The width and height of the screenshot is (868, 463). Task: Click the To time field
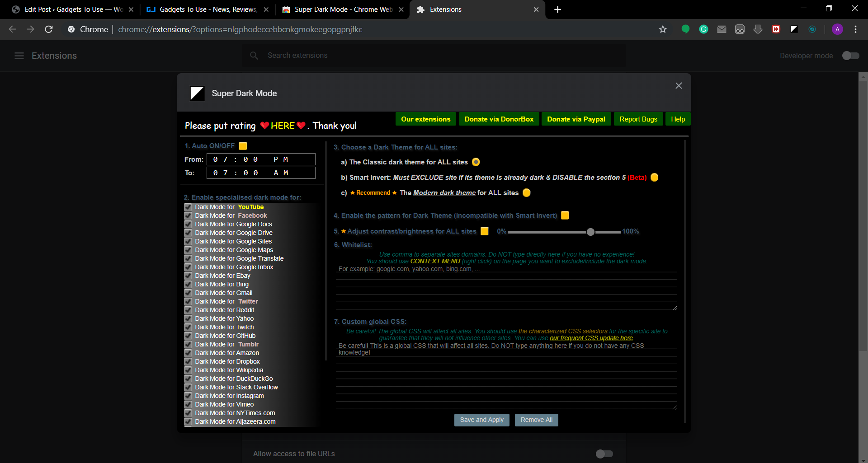point(261,173)
